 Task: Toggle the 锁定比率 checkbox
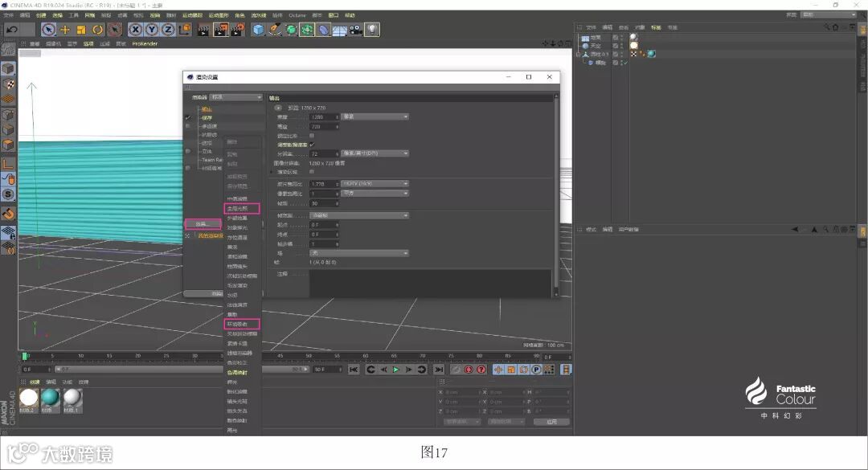[312, 136]
